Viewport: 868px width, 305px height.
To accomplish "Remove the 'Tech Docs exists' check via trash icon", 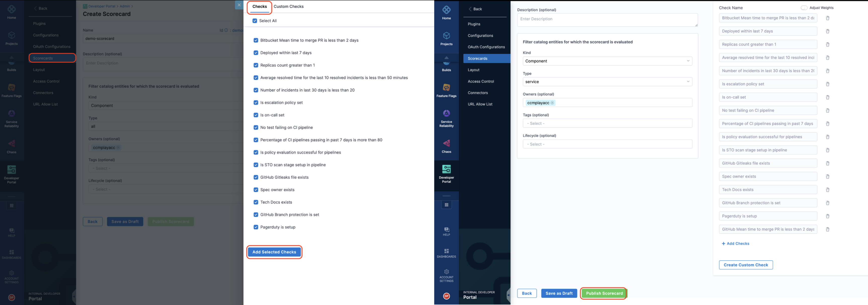I will [x=827, y=190].
